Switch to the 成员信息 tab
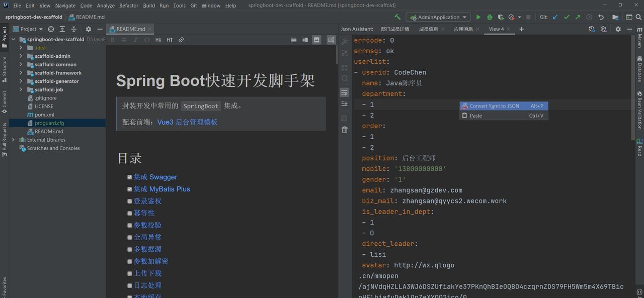 (x=428, y=29)
